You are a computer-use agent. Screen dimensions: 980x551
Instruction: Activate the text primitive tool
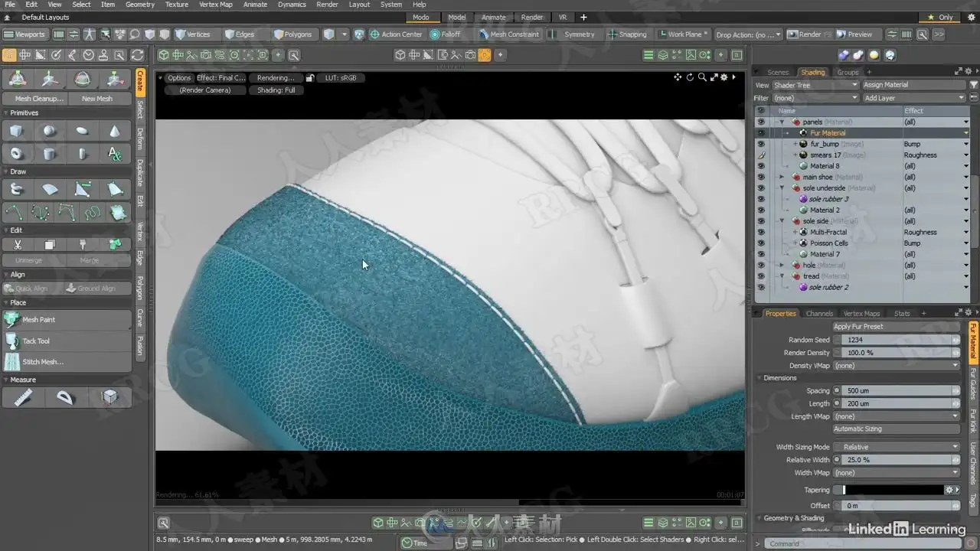click(x=115, y=154)
